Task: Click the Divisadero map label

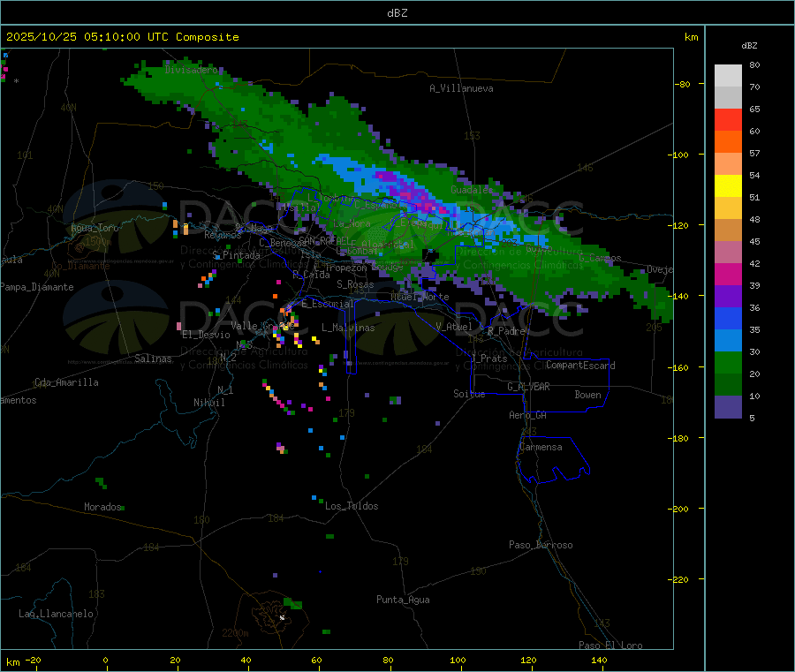Action: pyautogui.click(x=191, y=70)
